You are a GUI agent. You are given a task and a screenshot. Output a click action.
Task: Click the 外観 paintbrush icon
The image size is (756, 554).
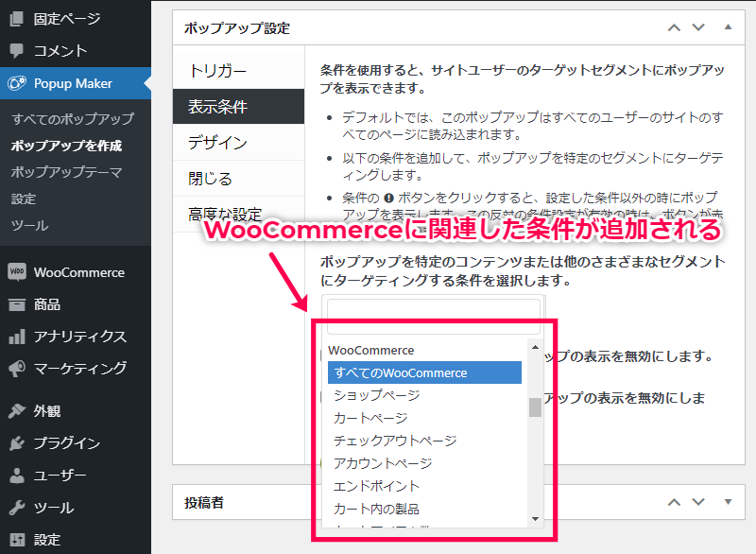17,411
